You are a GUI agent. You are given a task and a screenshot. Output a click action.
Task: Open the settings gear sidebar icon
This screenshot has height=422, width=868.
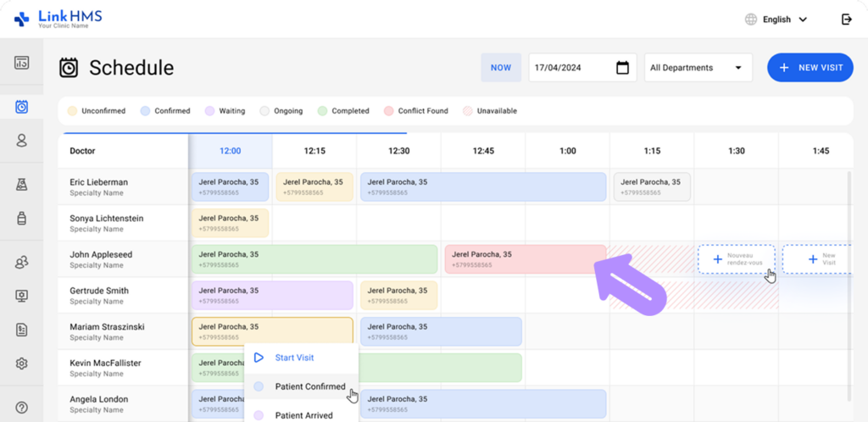pyautogui.click(x=21, y=364)
